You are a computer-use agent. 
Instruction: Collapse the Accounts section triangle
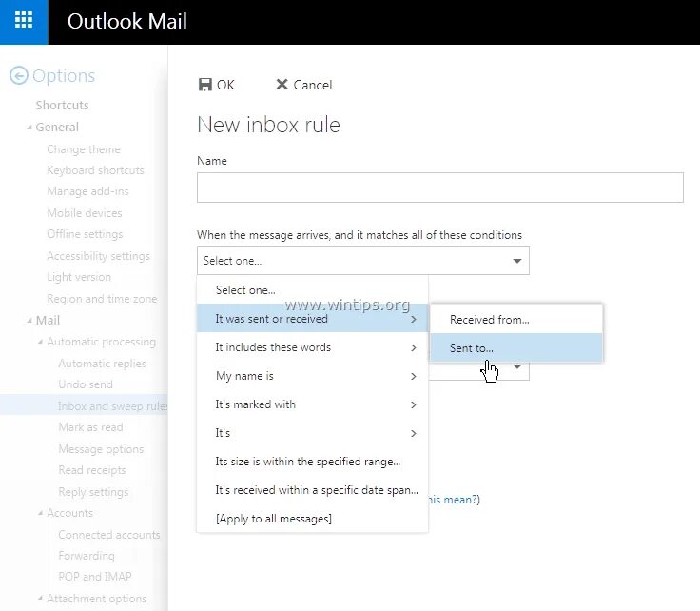point(41,513)
